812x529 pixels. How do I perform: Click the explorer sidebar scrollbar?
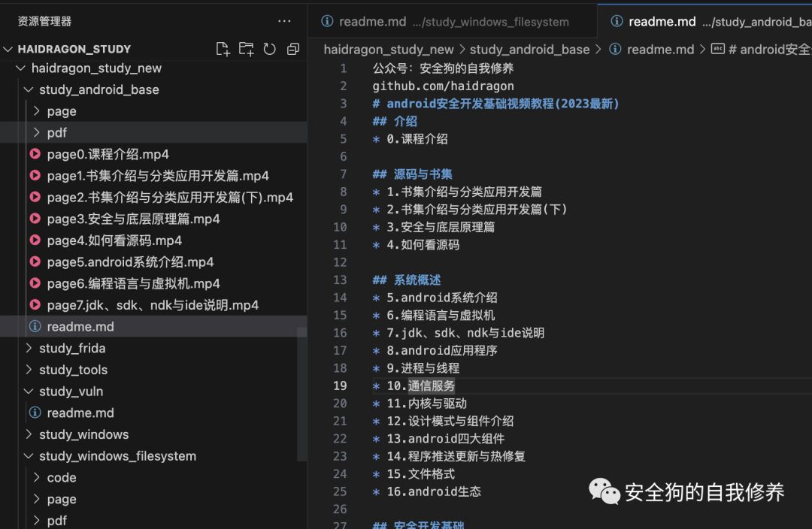302,394
